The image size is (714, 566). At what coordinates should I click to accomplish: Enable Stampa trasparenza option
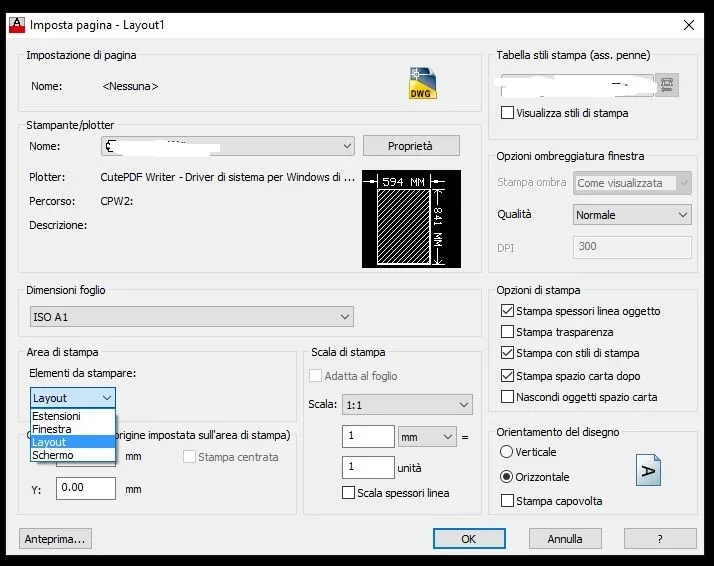507,331
